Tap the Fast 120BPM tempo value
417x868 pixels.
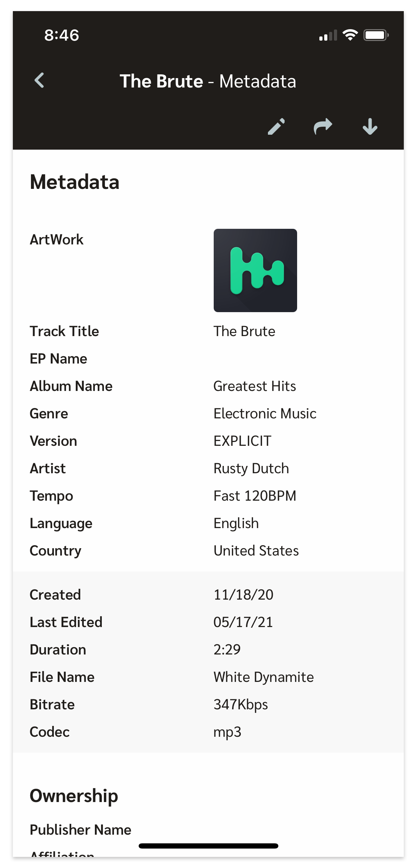[255, 496]
